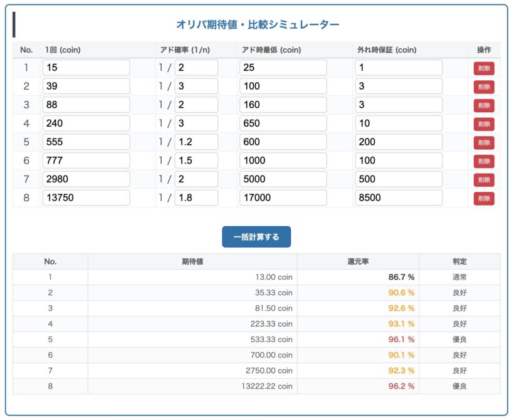Focus the loss guarantee field showing 8500
This screenshot has width=512, height=420.
(398, 198)
